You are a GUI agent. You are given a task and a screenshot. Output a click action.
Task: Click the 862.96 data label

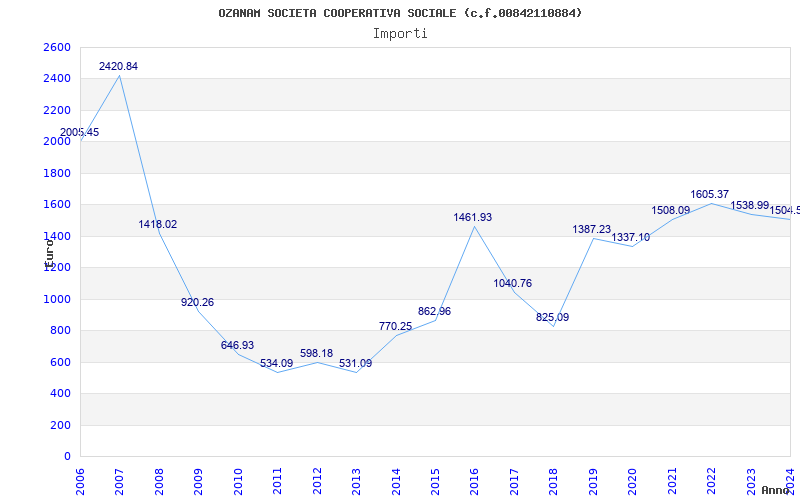(x=435, y=311)
